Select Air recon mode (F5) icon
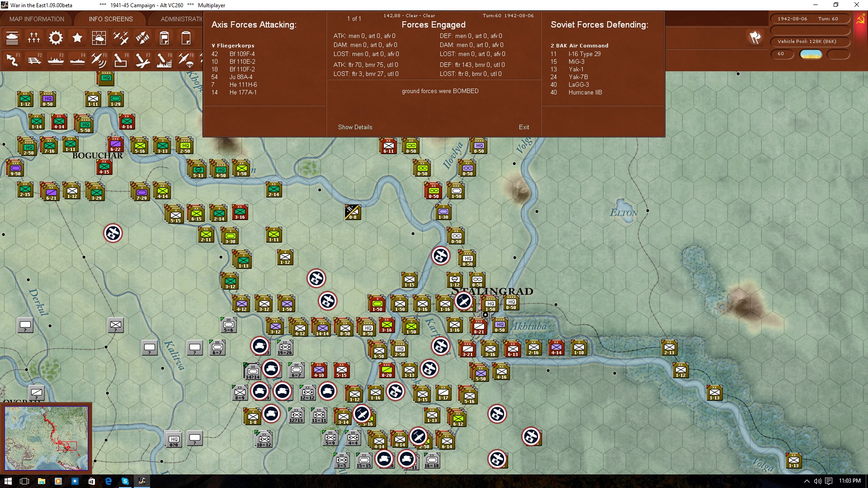This screenshot has height=488, width=868. (99, 60)
